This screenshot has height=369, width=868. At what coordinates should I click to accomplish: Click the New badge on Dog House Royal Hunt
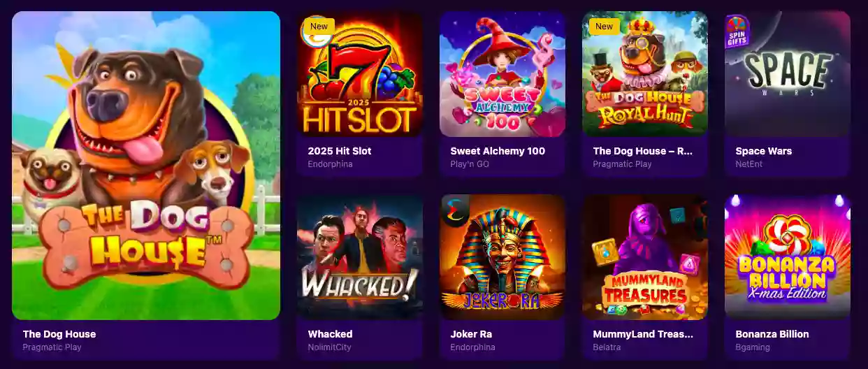604,27
